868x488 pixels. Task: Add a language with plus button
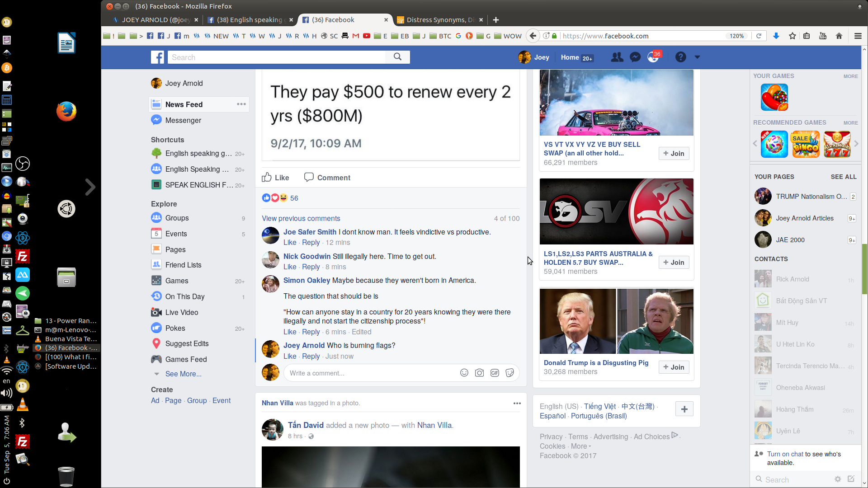pyautogui.click(x=684, y=409)
